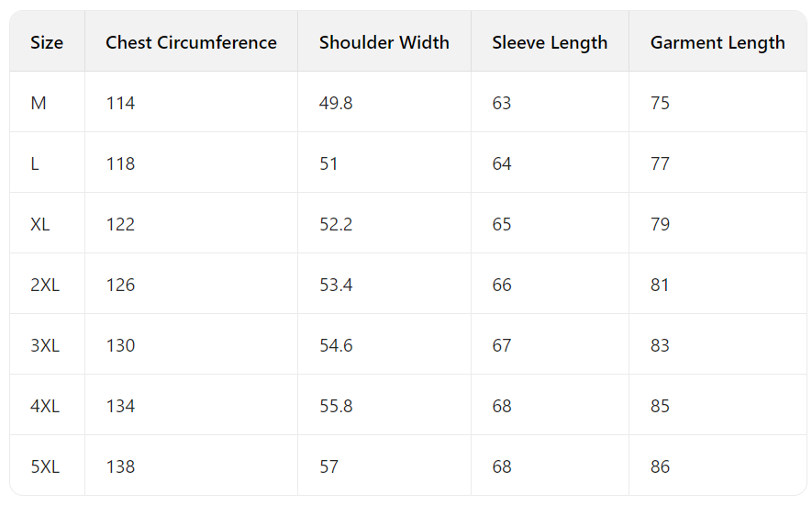Select the XL size cell
Viewport: 812px width, 505px height.
pyautogui.click(x=40, y=224)
